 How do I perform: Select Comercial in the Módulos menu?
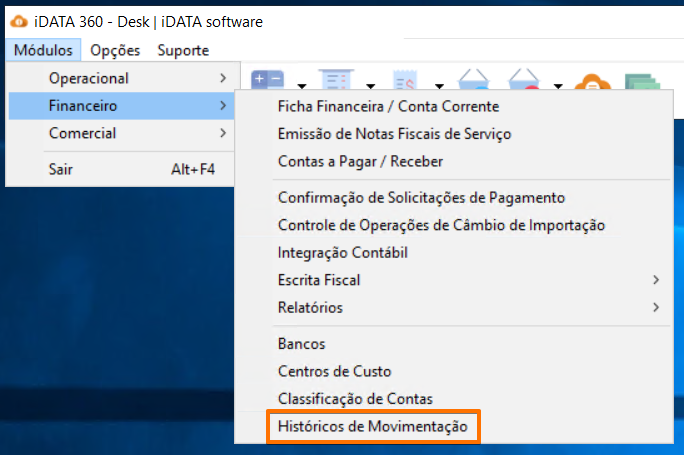[121, 133]
